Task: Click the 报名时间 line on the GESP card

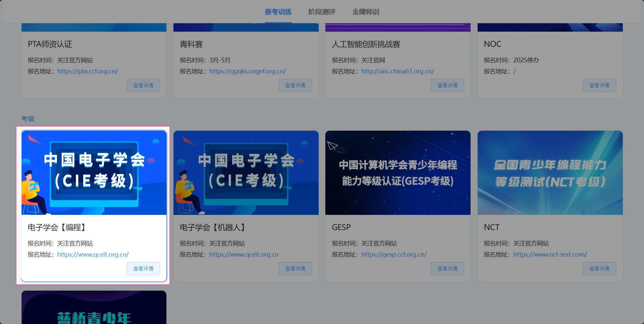Action: point(364,244)
